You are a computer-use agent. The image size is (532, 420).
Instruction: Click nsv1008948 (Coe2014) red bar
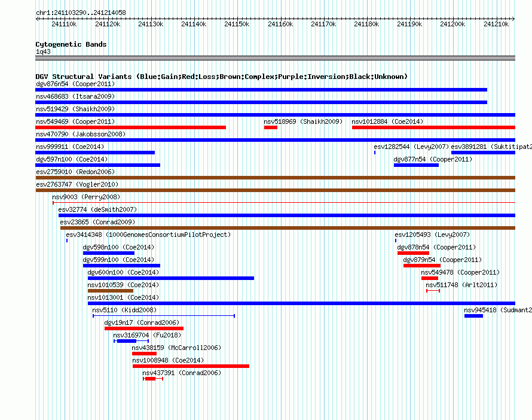tap(191, 366)
